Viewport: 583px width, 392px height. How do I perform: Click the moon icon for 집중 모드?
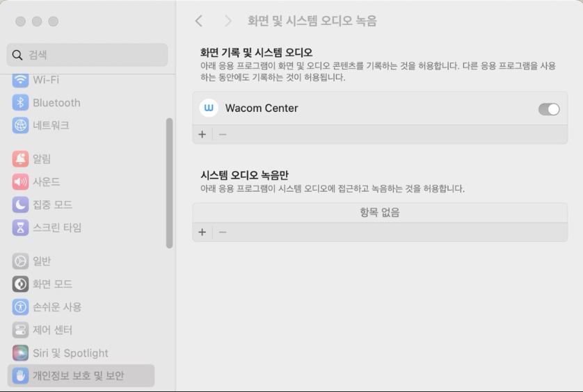(x=20, y=205)
